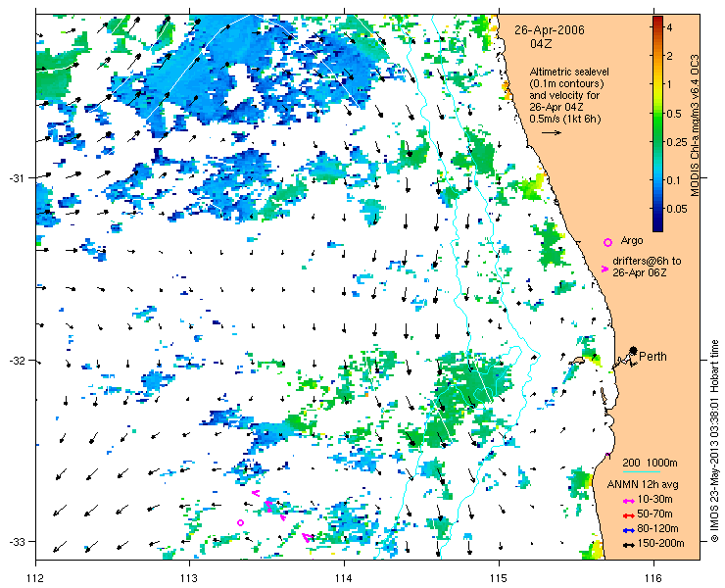Click the red 50-70m ANMN arrow icon
The width and height of the screenshot is (725, 588).
coord(628,515)
